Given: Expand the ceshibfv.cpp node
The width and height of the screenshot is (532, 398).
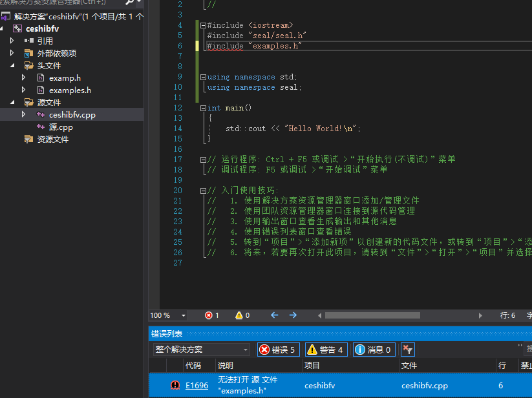Looking at the screenshot, I should tap(23, 114).
